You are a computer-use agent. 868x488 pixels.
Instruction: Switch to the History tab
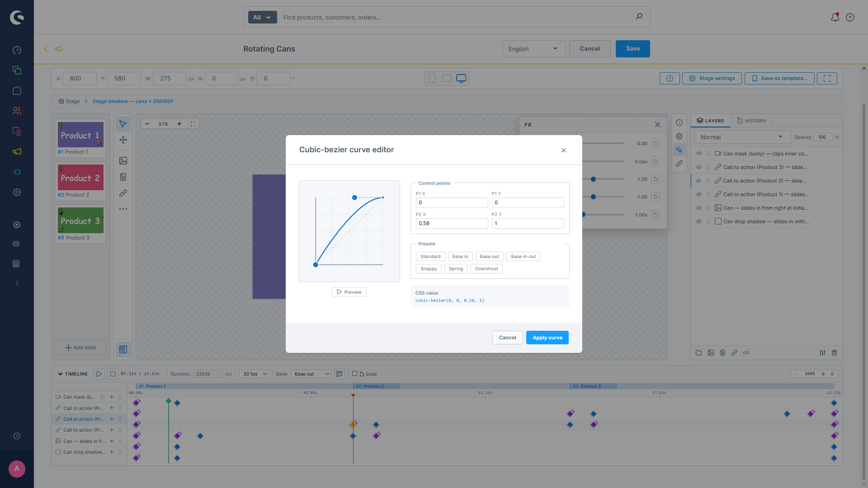pyautogui.click(x=751, y=121)
